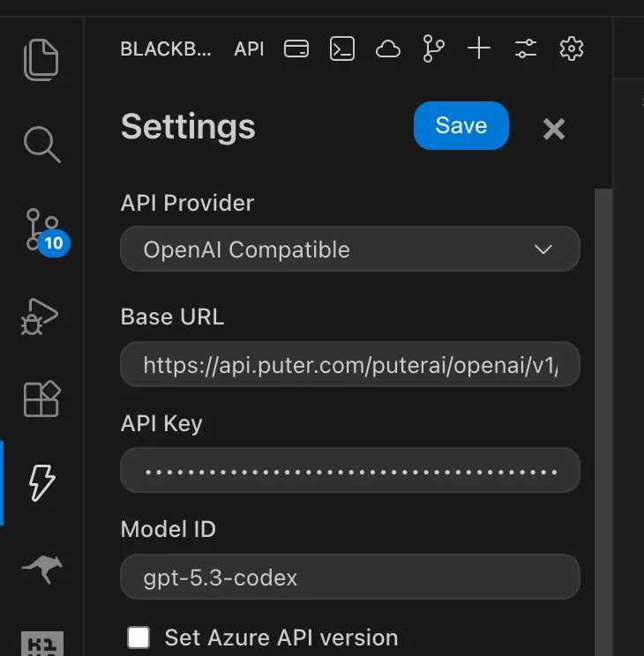
Task: Click the API Key label
Action: (x=161, y=423)
